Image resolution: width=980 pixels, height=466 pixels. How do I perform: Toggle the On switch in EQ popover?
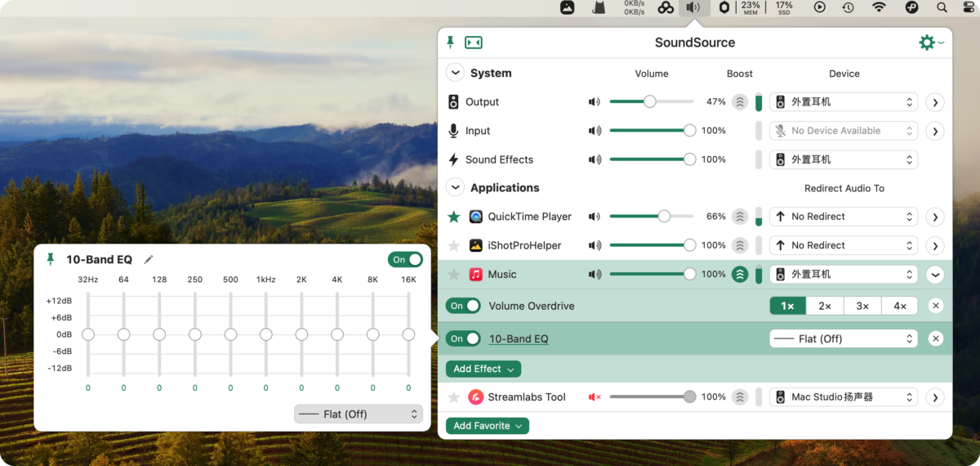click(x=405, y=259)
